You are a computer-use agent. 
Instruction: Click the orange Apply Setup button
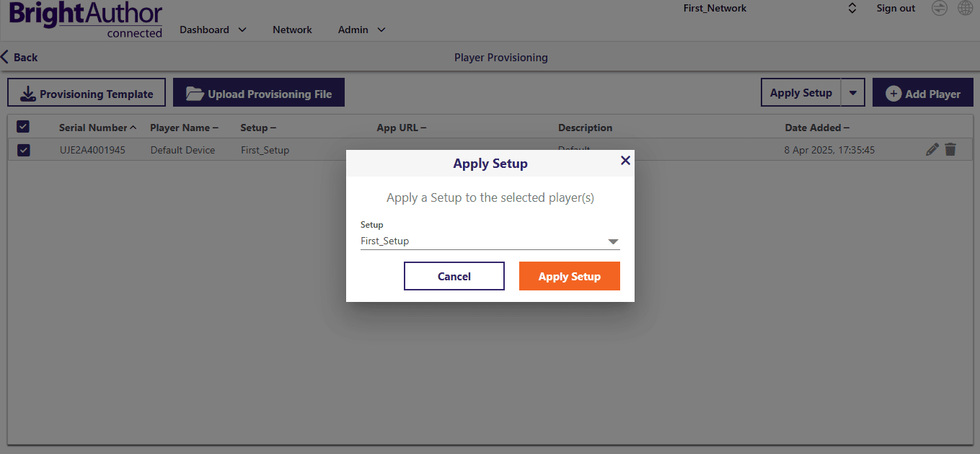click(x=569, y=276)
